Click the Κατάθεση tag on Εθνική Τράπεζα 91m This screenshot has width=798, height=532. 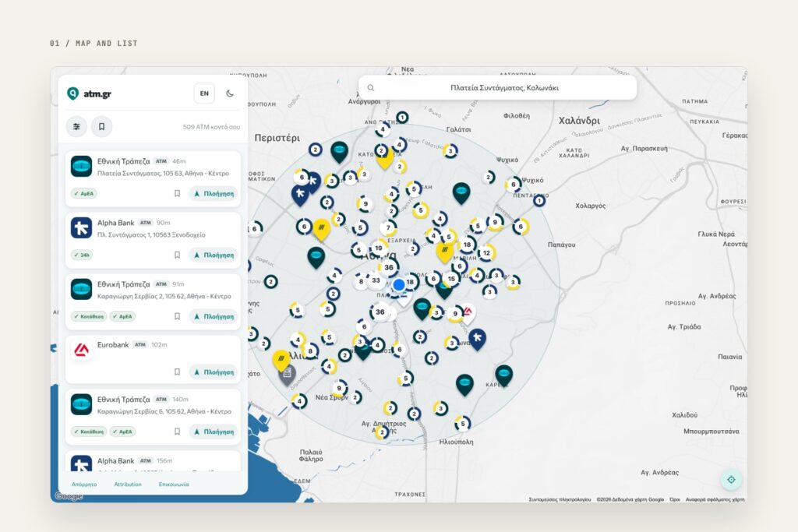[89, 316]
